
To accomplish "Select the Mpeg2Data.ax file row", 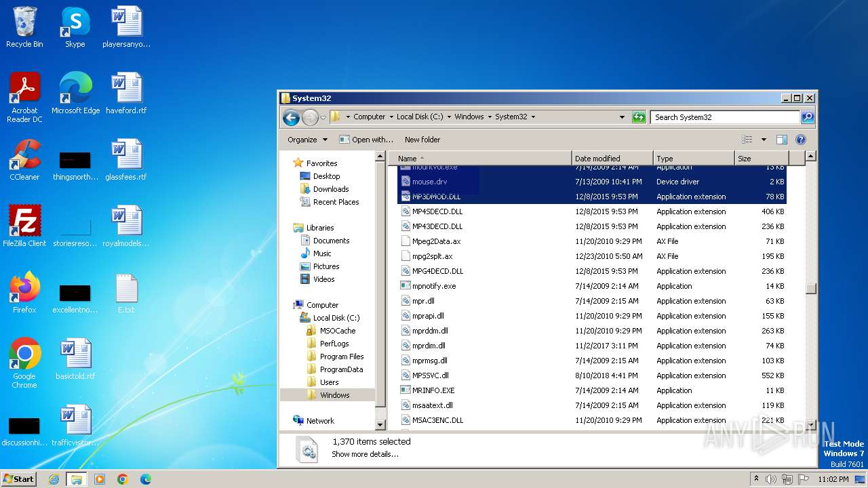I will 591,241.
